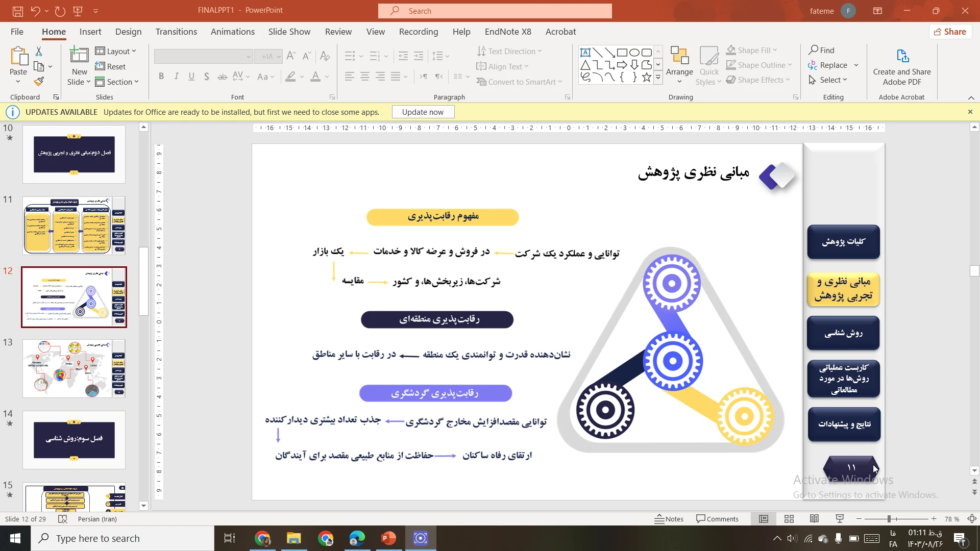Toggle the Notes pane
Image resolution: width=980 pixels, height=551 pixels.
[x=669, y=519]
